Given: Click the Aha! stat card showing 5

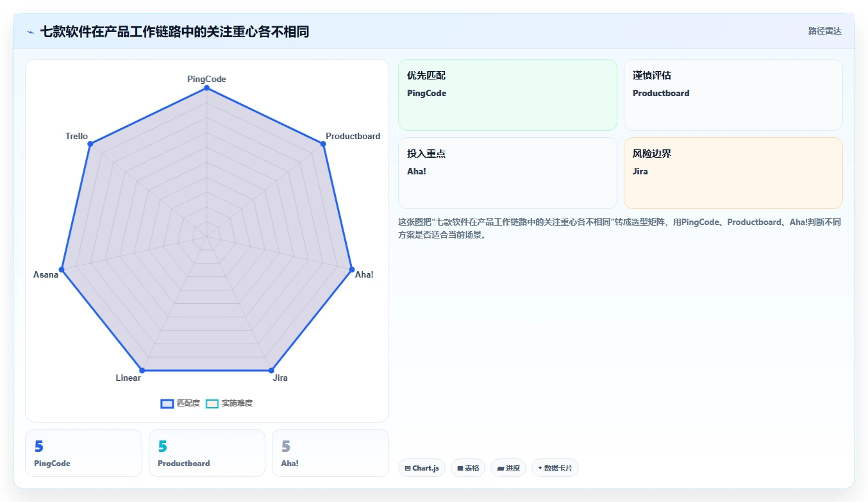Looking at the screenshot, I should click(330, 453).
